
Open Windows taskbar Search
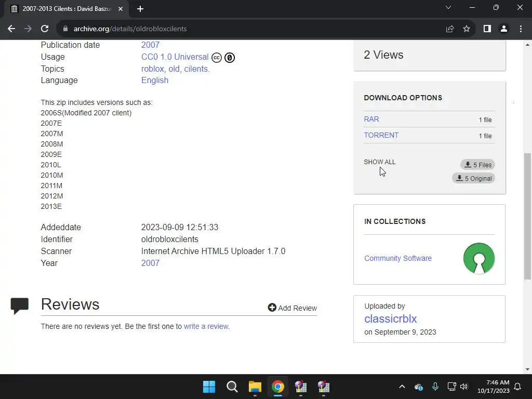click(232, 387)
